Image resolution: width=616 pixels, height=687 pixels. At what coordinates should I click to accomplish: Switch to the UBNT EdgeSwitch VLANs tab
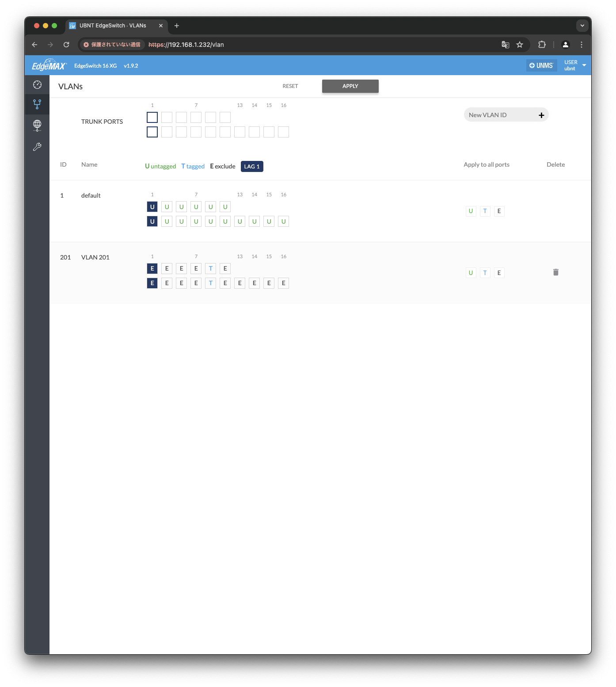pos(113,26)
